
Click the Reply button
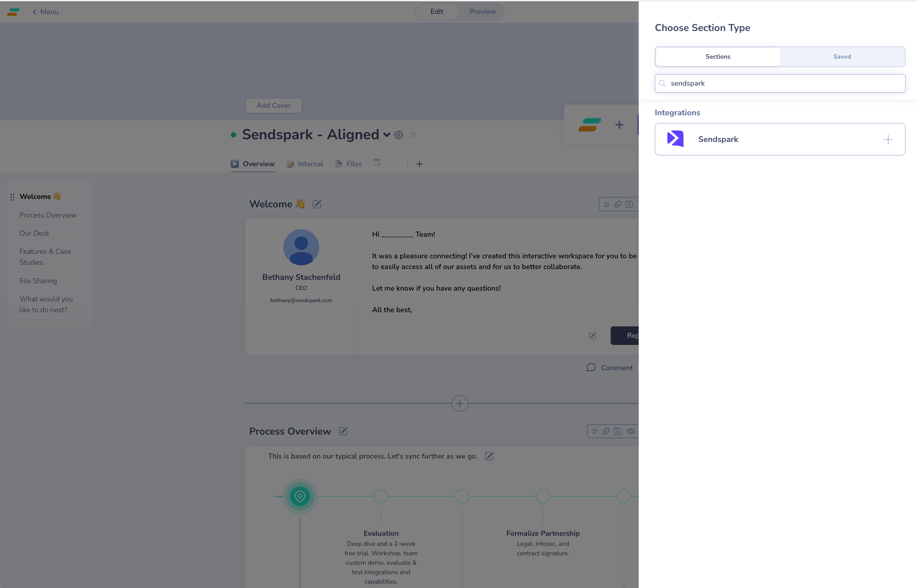click(625, 335)
